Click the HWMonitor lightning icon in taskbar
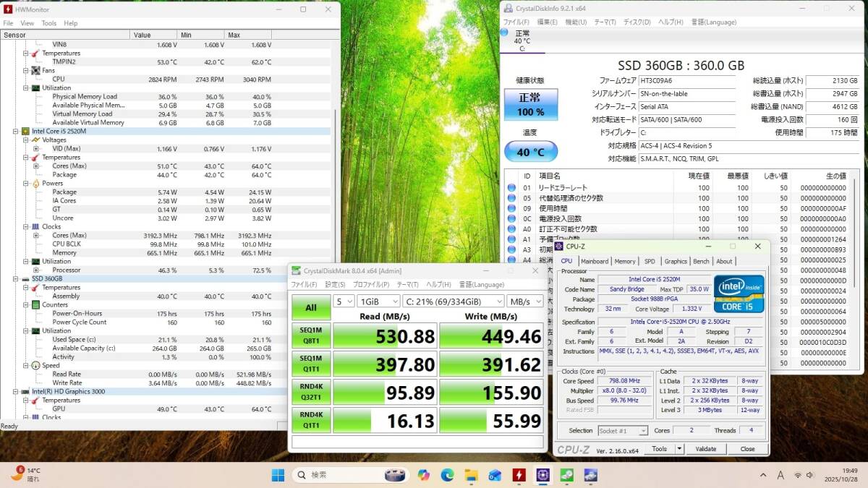The width and height of the screenshot is (868, 488). click(519, 475)
